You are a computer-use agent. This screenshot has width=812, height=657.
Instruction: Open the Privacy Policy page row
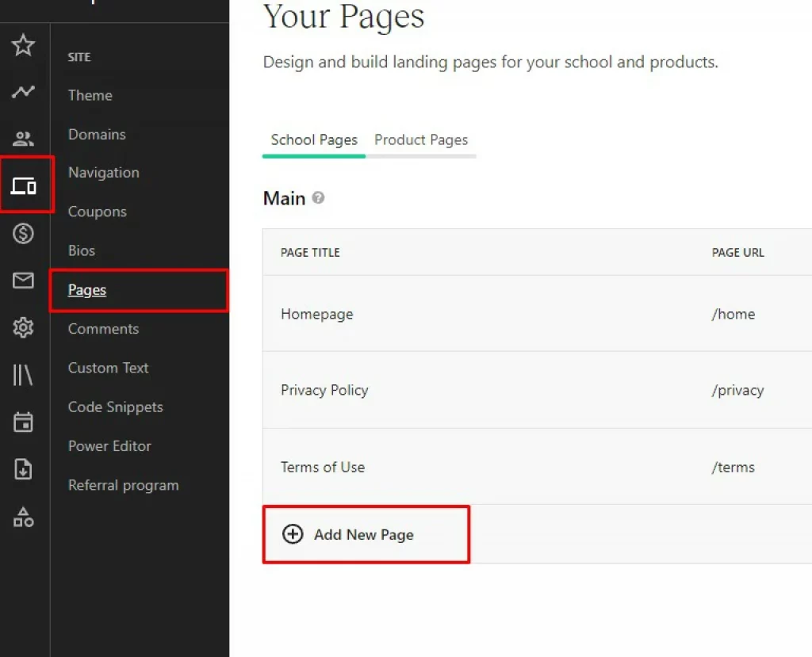click(x=324, y=390)
